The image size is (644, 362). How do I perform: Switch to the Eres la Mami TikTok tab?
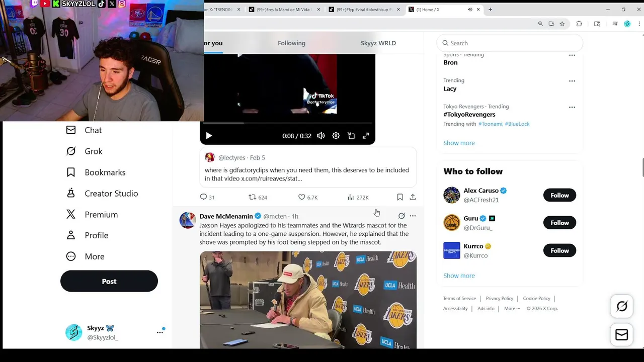coord(284,10)
